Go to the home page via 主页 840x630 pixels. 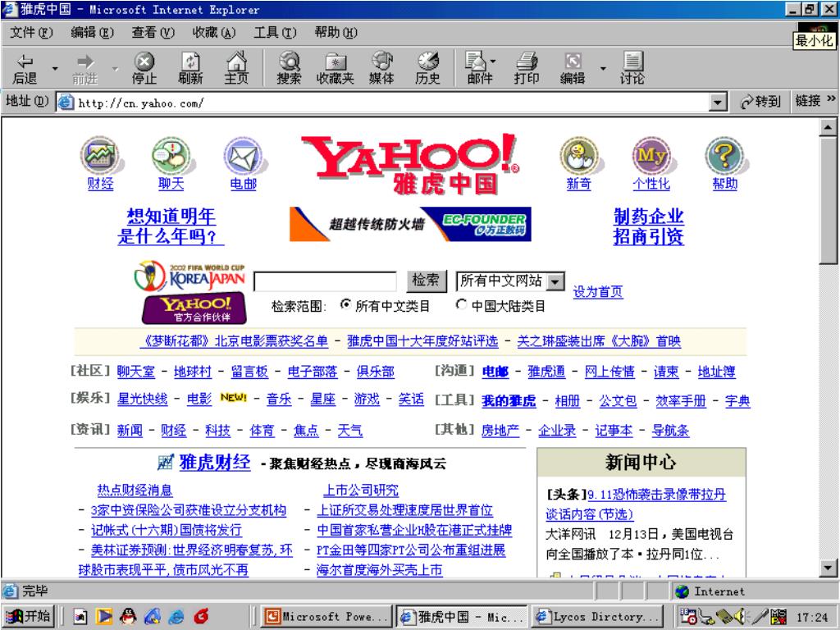coord(236,68)
